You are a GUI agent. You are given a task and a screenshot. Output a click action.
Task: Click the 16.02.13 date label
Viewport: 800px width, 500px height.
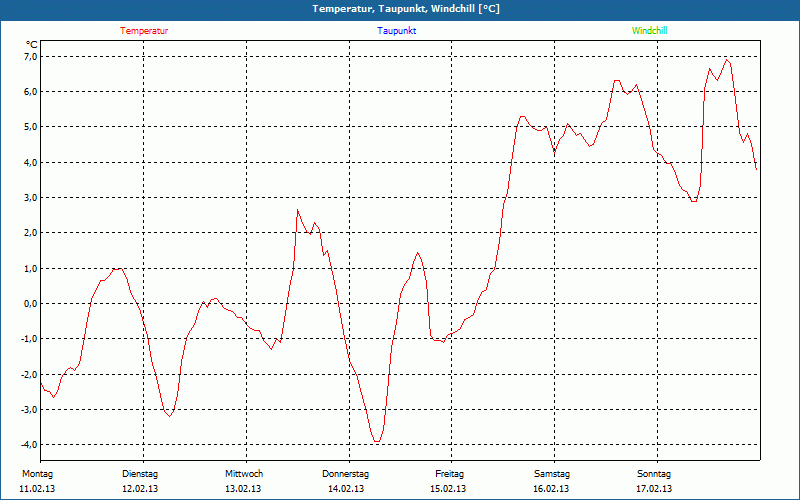[x=551, y=489]
